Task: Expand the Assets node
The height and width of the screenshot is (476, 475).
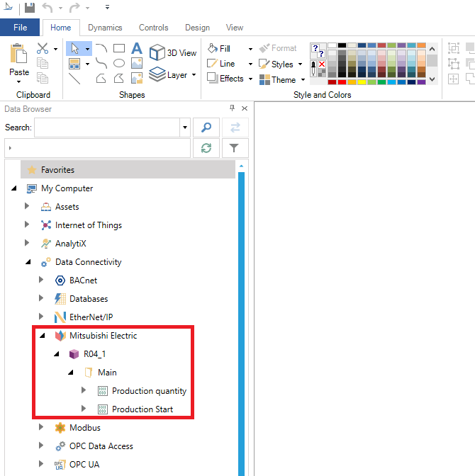Action: [27, 206]
